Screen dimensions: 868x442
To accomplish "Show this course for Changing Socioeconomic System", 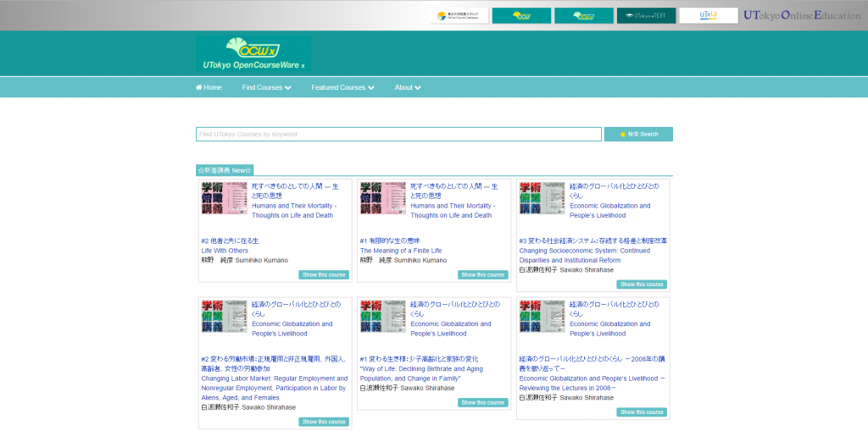I will point(642,285).
